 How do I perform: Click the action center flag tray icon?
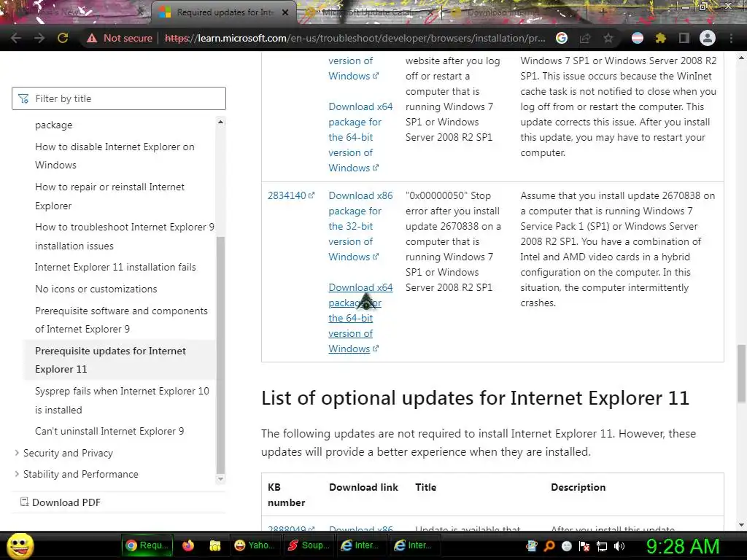(x=584, y=546)
